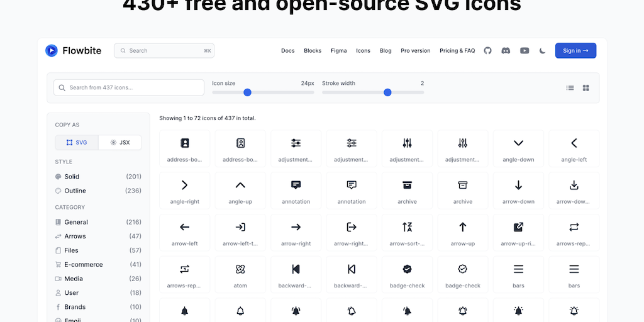Switch to list view layout
This screenshot has width=644, height=322.
pyautogui.click(x=570, y=88)
